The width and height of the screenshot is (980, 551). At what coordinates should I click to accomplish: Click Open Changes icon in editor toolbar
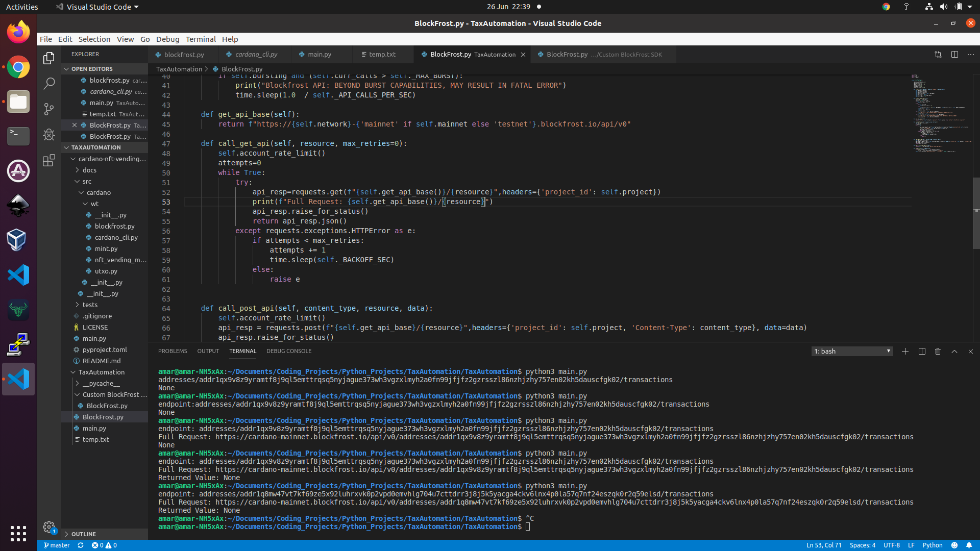pyautogui.click(x=938, y=55)
